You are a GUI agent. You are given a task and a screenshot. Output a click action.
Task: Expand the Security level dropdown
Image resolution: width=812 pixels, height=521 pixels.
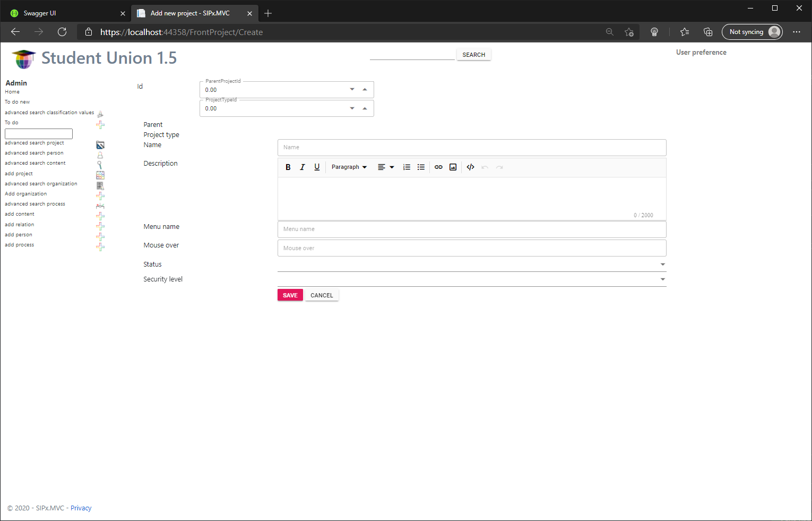click(x=662, y=279)
